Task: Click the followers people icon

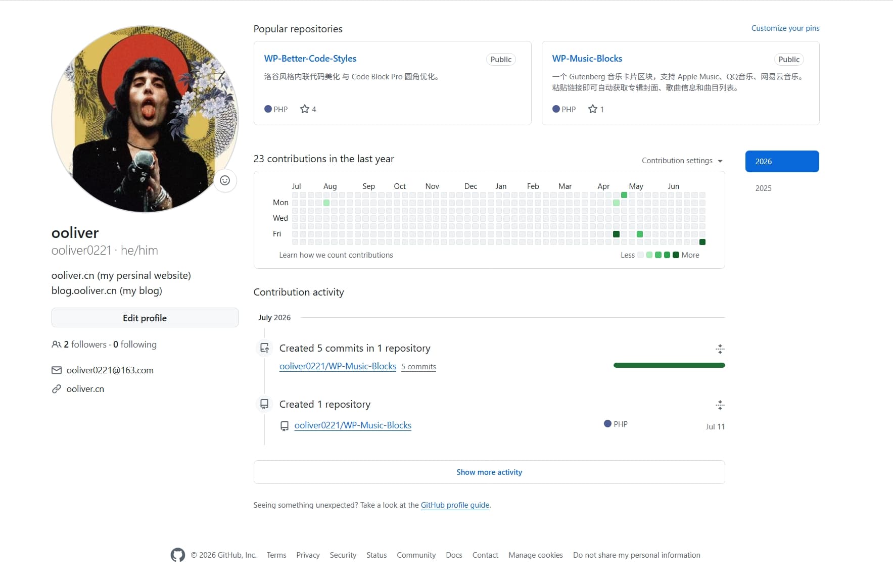Action: click(x=56, y=345)
